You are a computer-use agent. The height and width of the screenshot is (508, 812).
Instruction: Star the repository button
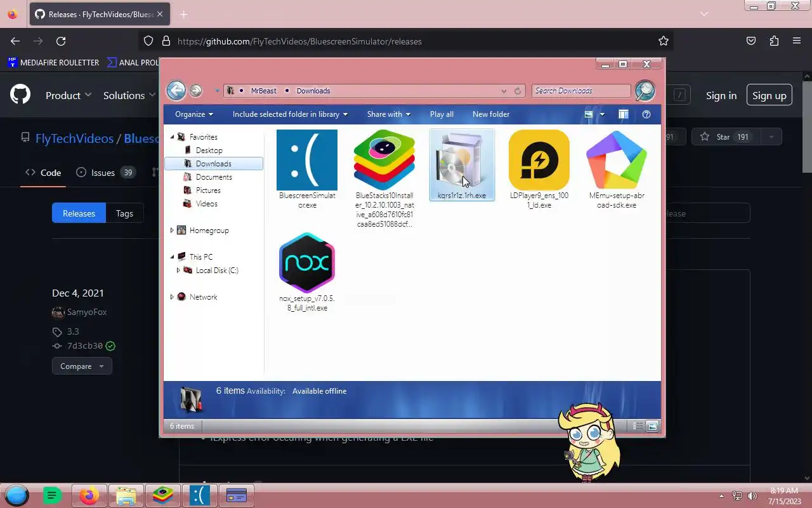tap(727, 137)
